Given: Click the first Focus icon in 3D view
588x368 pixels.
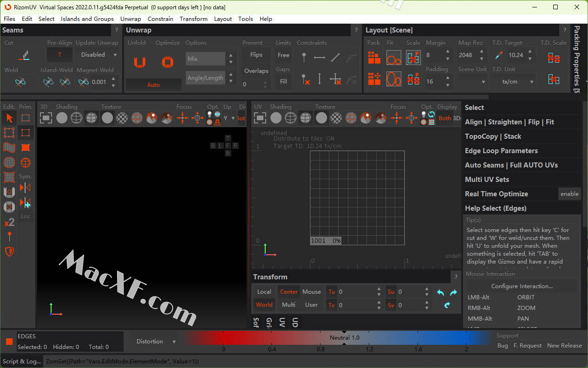Looking at the screenshot, I should (183, 118).
